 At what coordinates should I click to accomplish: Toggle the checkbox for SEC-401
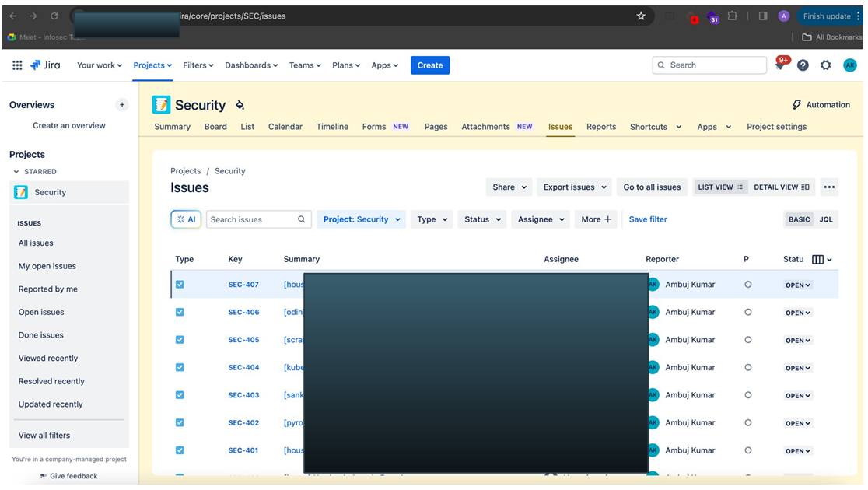click(180, 450)
